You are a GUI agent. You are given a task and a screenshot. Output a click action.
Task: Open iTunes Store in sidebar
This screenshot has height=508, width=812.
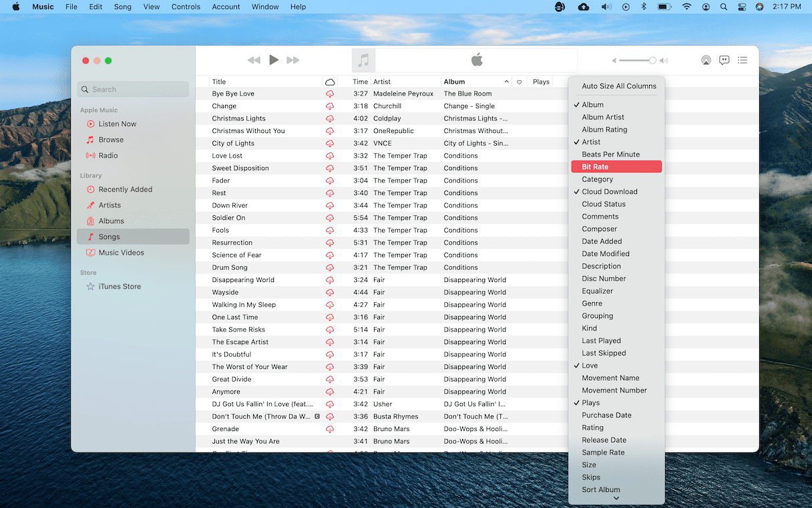tap(120, 287)
